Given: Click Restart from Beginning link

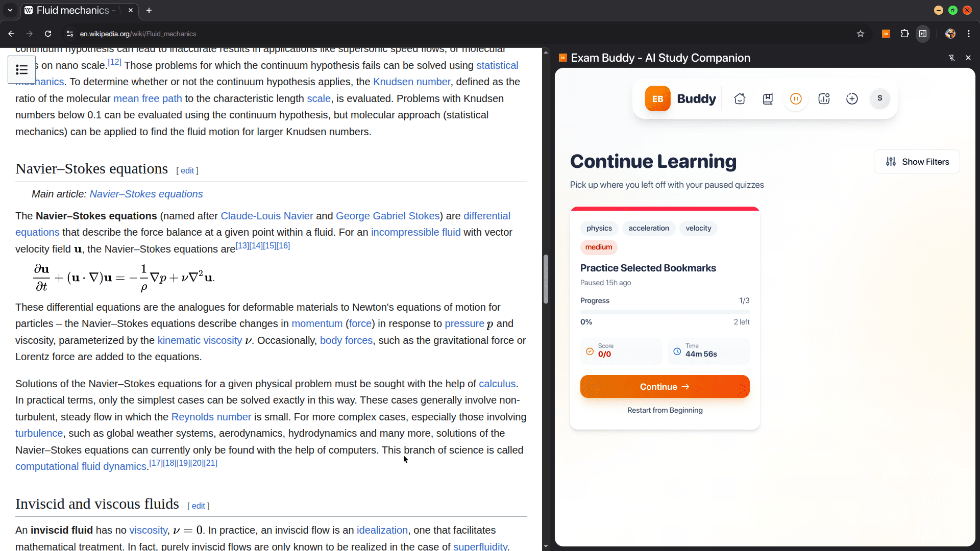Looking at the screenshot, I should click(x=665, y=410).
